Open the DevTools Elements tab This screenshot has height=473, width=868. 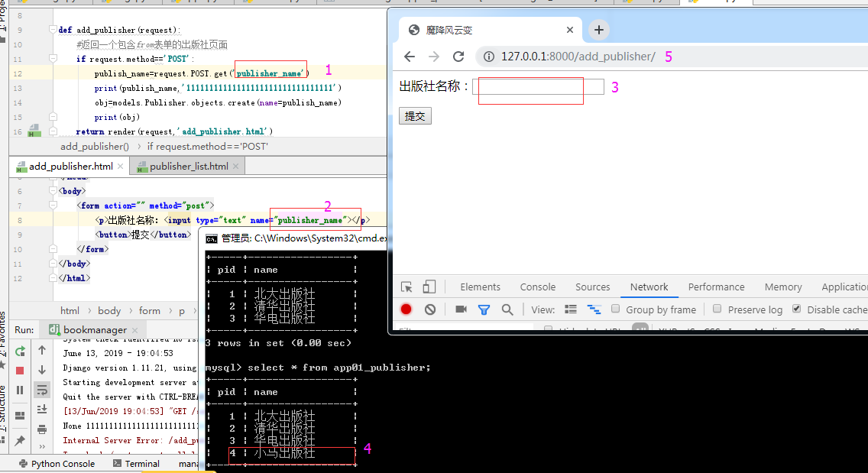[x=480, y=287]
